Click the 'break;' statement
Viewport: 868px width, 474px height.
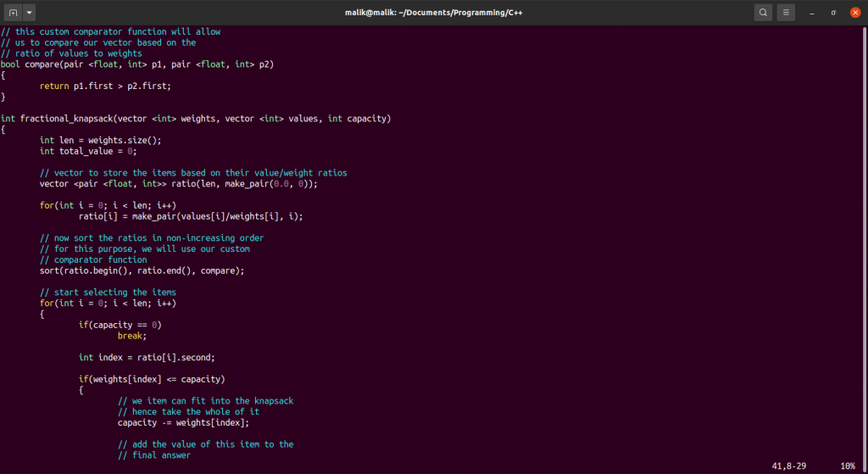coord(132,336)
